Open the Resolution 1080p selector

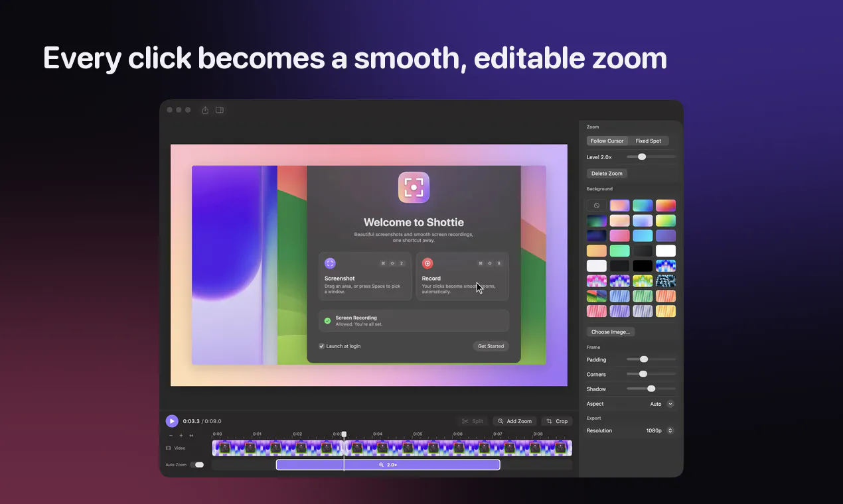[660, 430]
